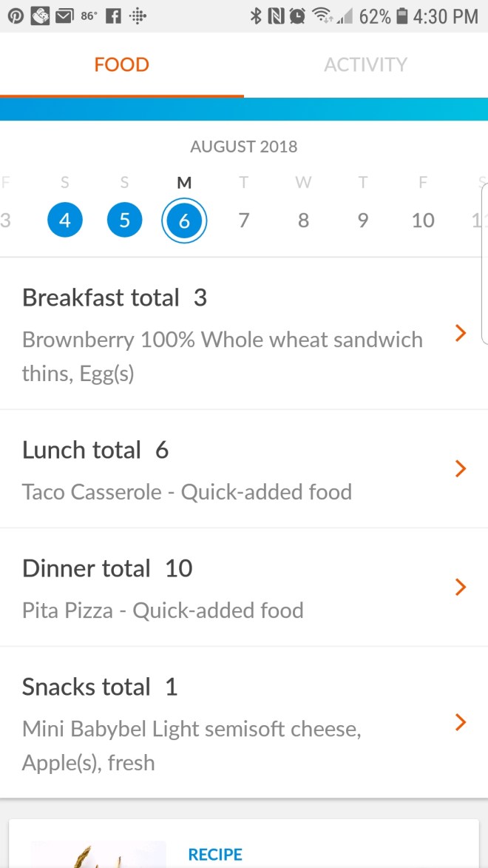Switch to the ACTIVITY tab

point(365,64)
